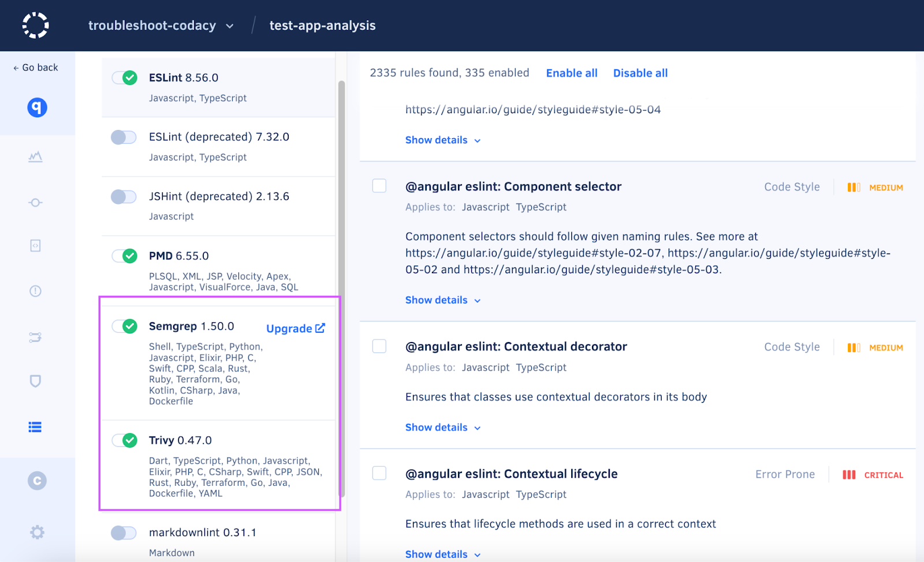Select Trivy 0.47.0 tool entry
Image resolution: width=924 pixels, height=562 pixels.
click(x=218, y=466)
